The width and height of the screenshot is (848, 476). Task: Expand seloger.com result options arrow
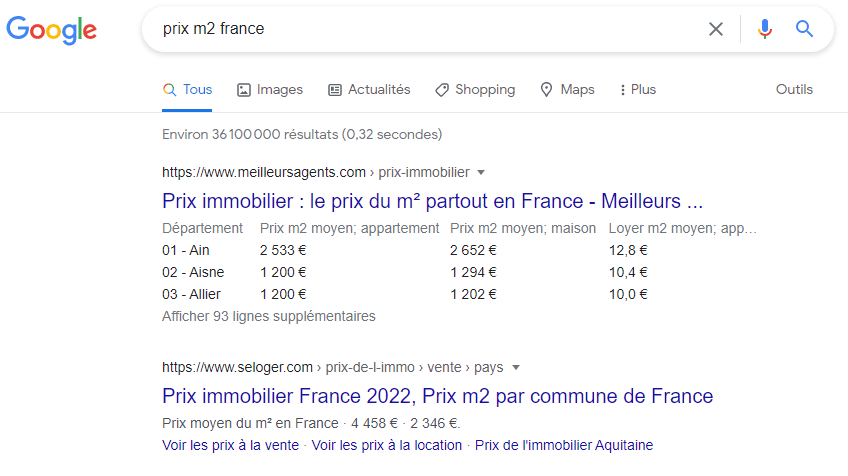tap(516, 368)
